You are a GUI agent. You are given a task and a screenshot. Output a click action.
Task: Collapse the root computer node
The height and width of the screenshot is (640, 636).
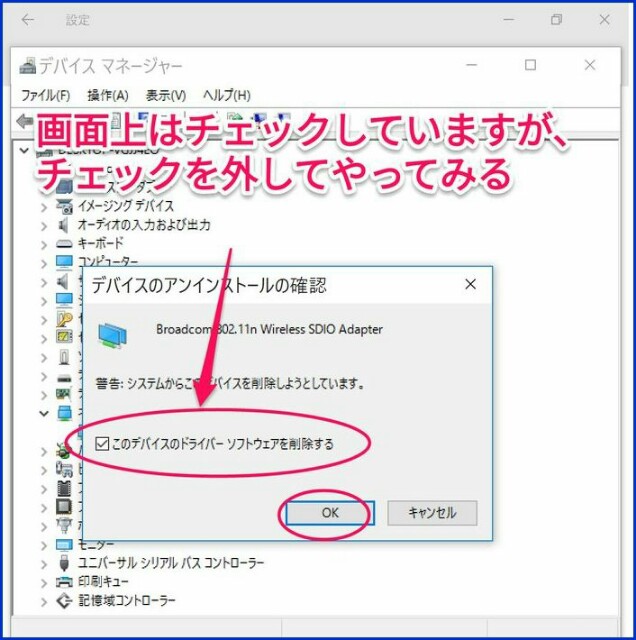[x=24, y=151]
